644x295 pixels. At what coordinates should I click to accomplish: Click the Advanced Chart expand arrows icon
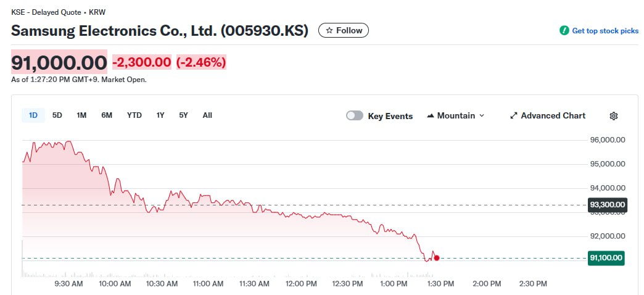point(513,116)
